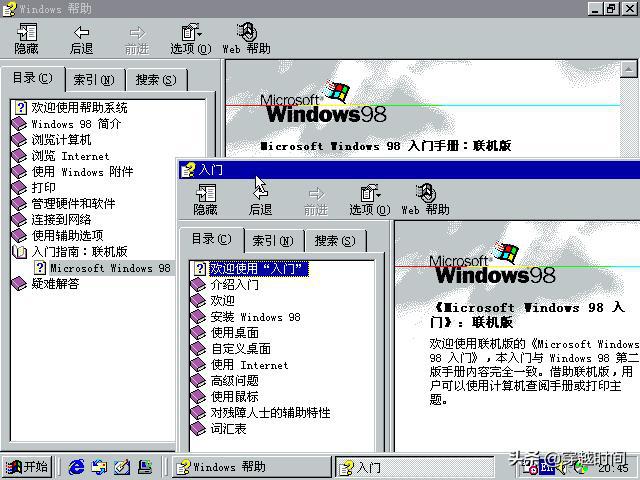
Task: Expand the 疑难解答 book
Action: click(x=45, y=284)
